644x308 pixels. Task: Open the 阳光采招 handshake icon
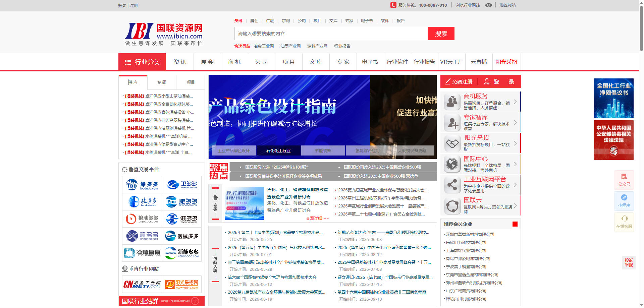coord(452,143)
